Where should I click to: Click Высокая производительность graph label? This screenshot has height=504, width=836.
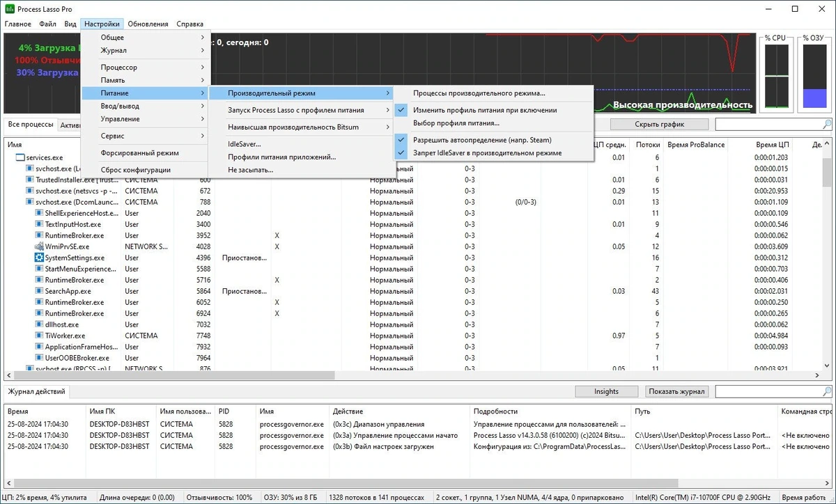tap(683, 105)
